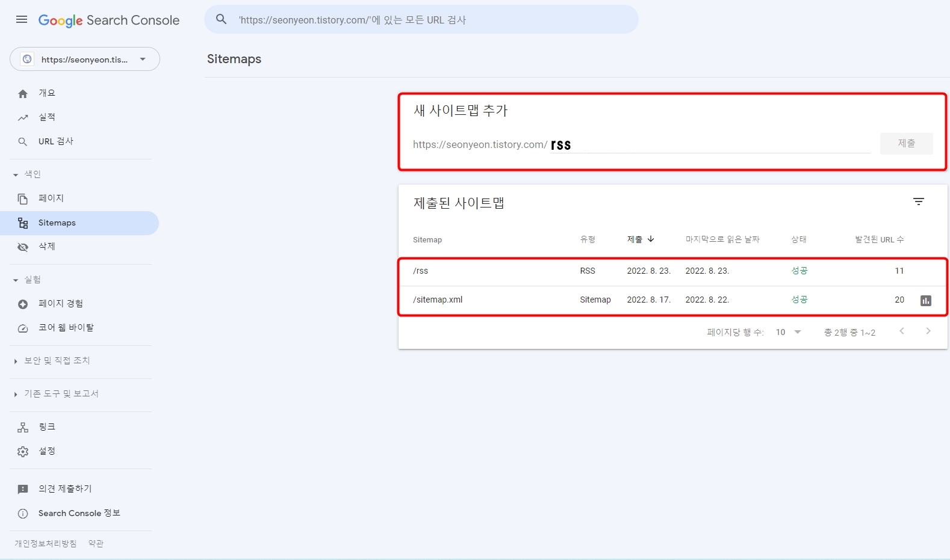Open 약관 link
Image resolution: width=950 pixels, height=560 pixels.
click(x=96, y=544)
